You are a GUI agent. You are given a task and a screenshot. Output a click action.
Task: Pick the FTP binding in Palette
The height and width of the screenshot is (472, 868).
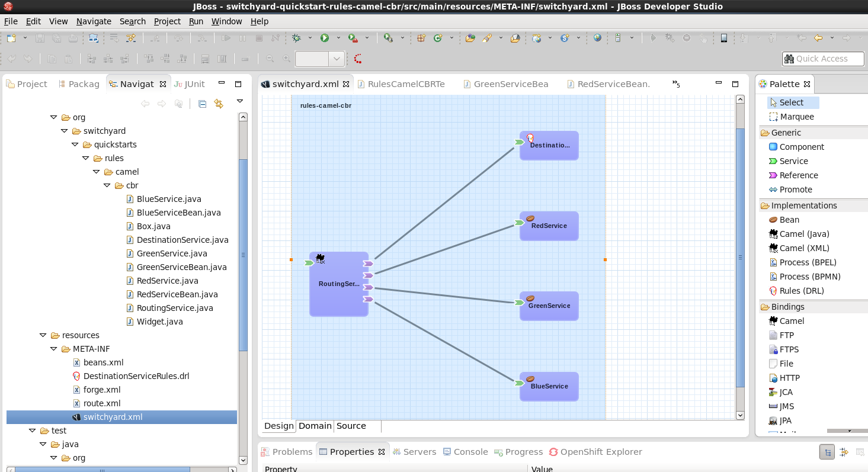pyautogui.click(x=781, y=335)
